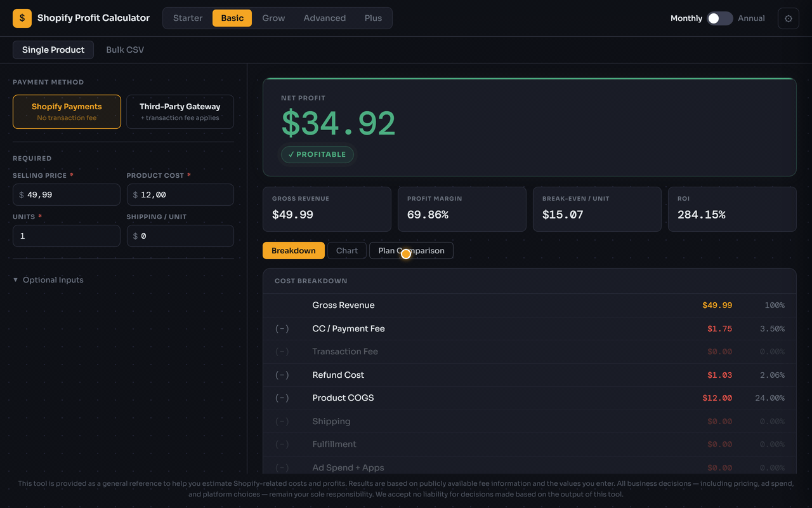Click the Product Cost input field

(180, 195)
